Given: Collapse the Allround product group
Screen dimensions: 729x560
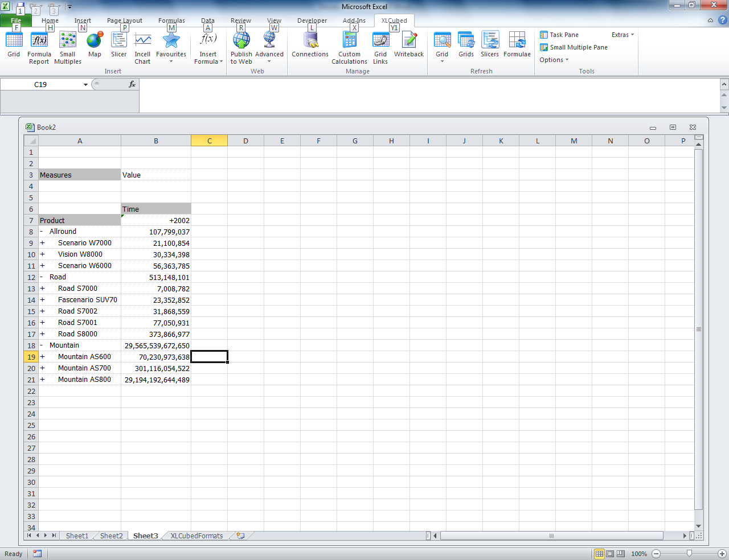Looking at the screenshot, I should [x=42, y=232].
